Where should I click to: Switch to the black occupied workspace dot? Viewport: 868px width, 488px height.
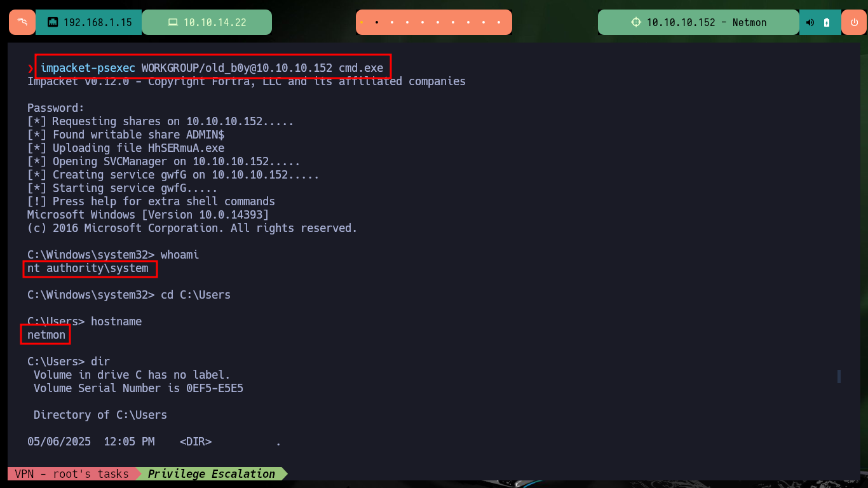377,22
